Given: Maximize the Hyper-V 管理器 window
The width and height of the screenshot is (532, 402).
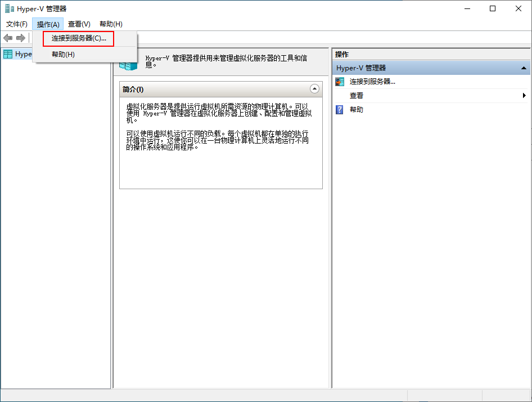Looking at the screenshot, I should click(493, 8).
